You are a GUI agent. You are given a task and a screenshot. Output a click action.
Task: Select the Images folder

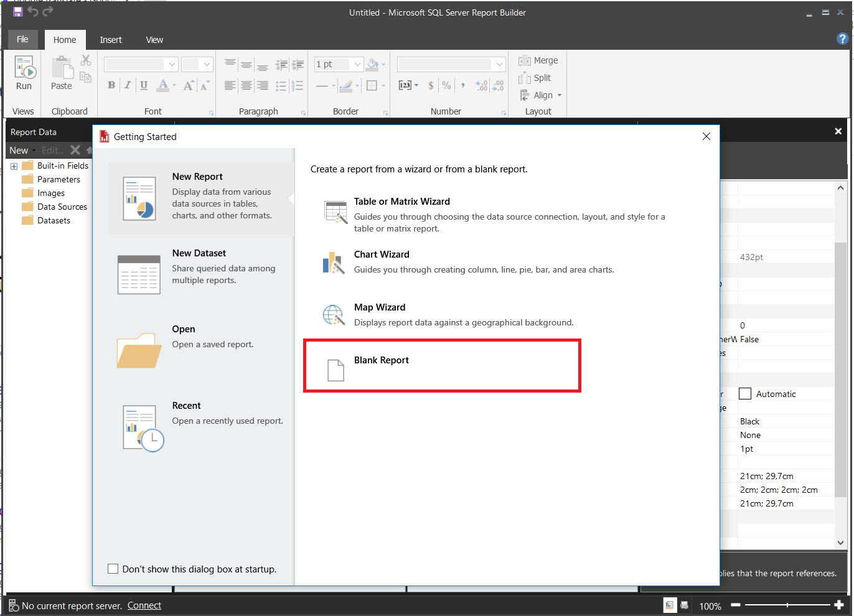[x=43, y=193]
